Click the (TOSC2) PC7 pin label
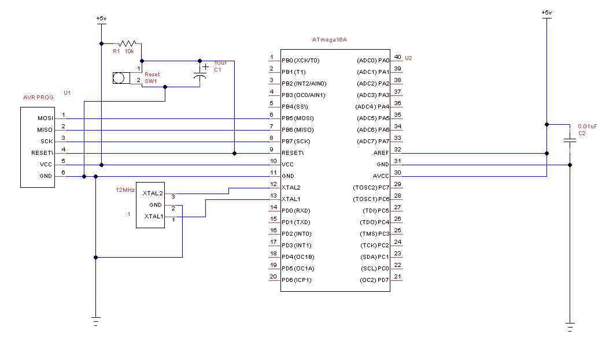The width and height of the screenshot is (613, 364). 371,187
